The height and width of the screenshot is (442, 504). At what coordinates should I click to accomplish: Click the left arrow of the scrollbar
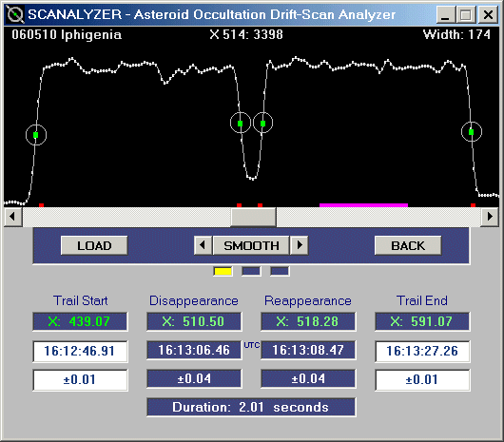(x=13, y=217)
